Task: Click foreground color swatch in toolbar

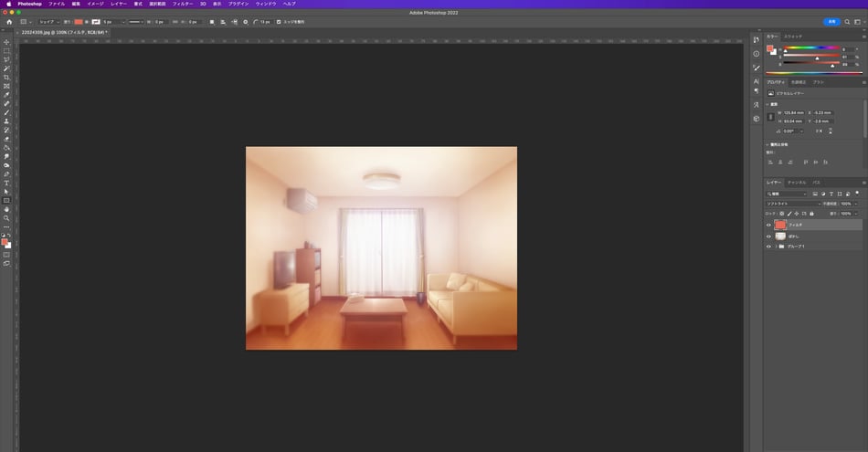Action: [x=5, y=242]
